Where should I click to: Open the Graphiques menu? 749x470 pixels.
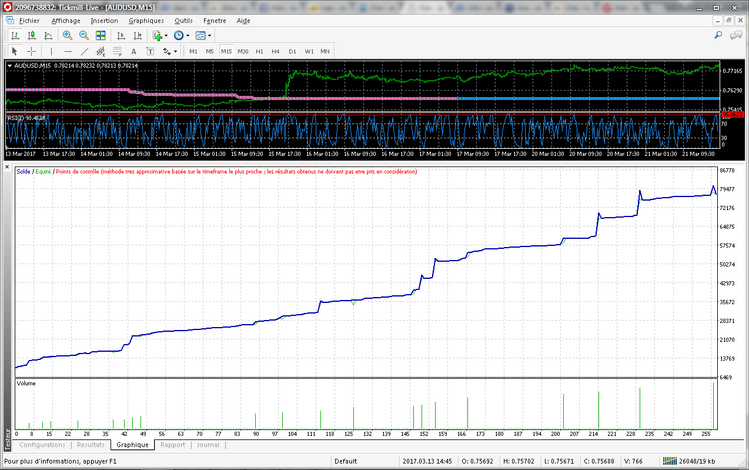(146, 20)
